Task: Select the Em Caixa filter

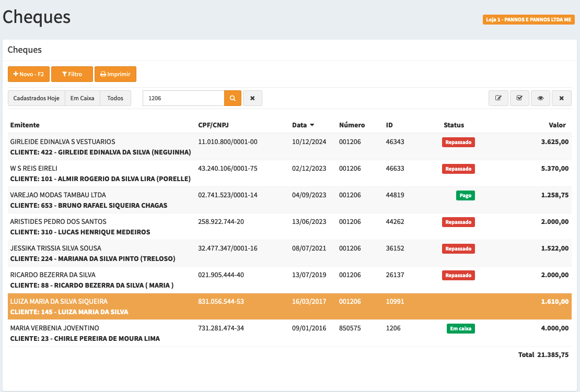Action: click(x=83, y=98)
